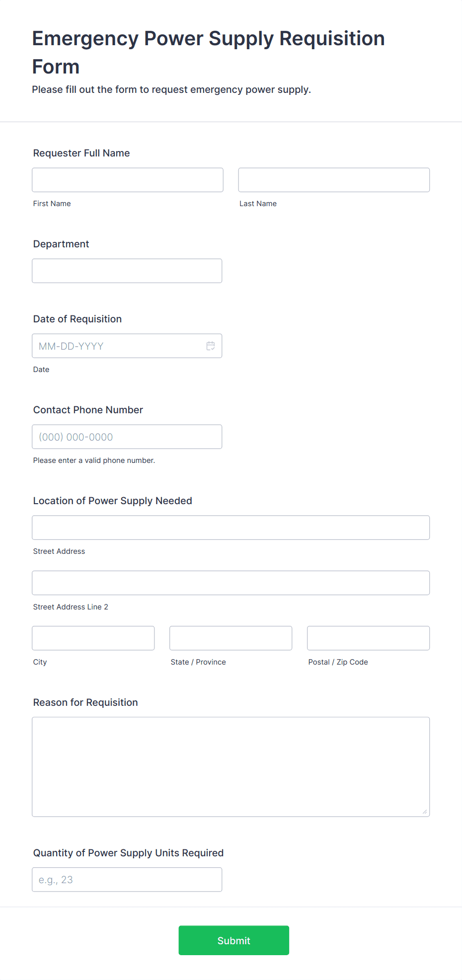This screenshot has width=462, height=980.
Task: Focus the Last Name text box
Action: 334,180
